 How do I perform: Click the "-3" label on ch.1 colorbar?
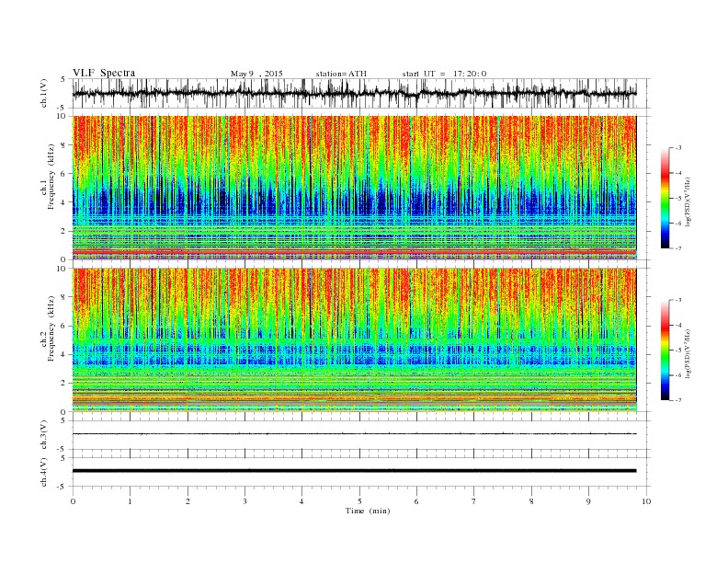(678, 148)
